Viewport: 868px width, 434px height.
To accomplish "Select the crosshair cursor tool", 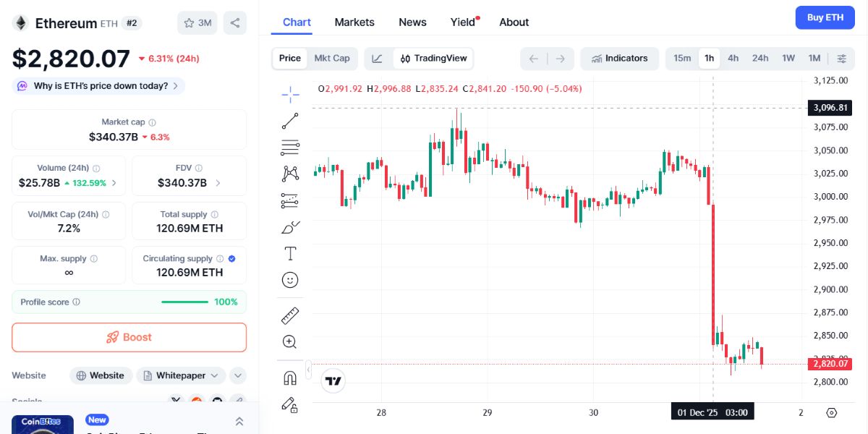I will point(290,93).
